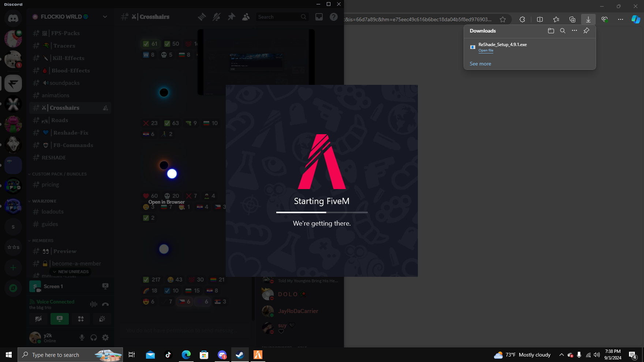Viewport: 644px width, 362px height.
Task: Open TikTok from taskbar
Action: [x=168, y=355]
